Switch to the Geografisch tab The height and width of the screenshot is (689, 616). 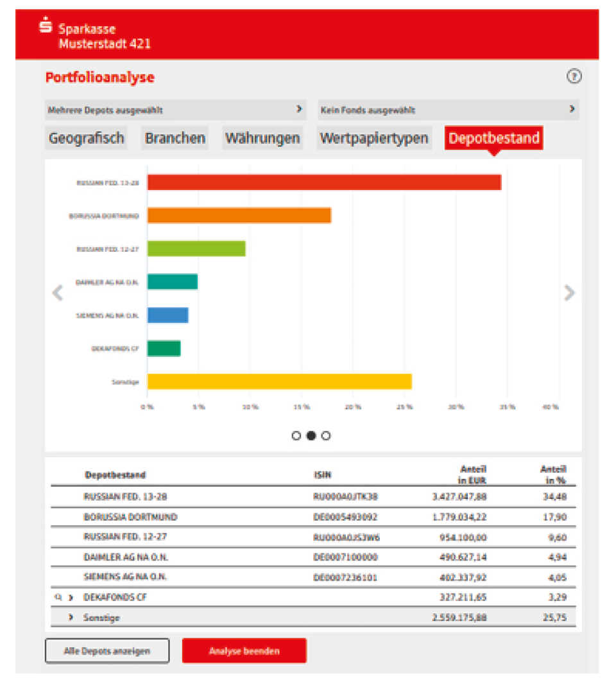point(86,138)
